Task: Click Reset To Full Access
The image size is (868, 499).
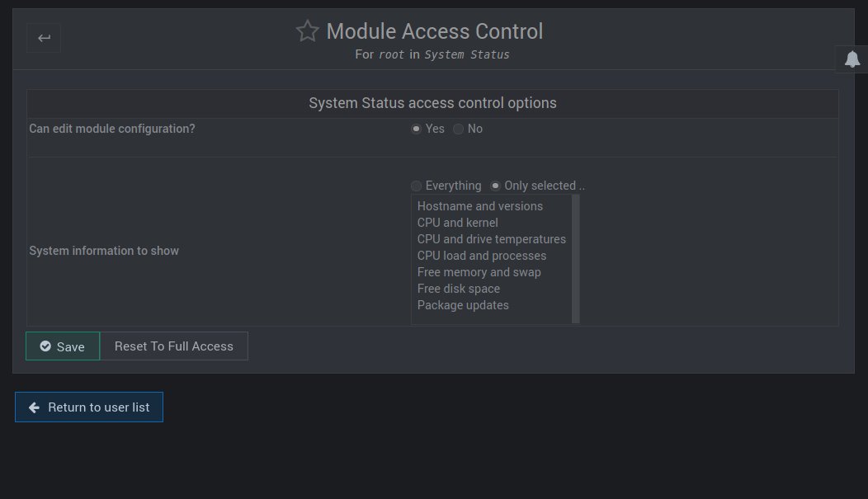Action: click(173, 346)
